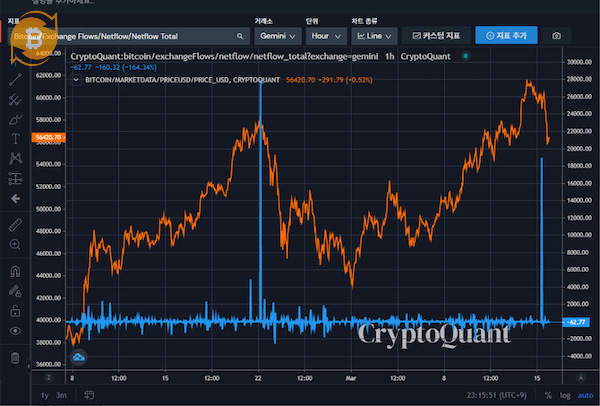Select the 1y date range
Screen dimensions: 600x406
[x=45, y=395]
